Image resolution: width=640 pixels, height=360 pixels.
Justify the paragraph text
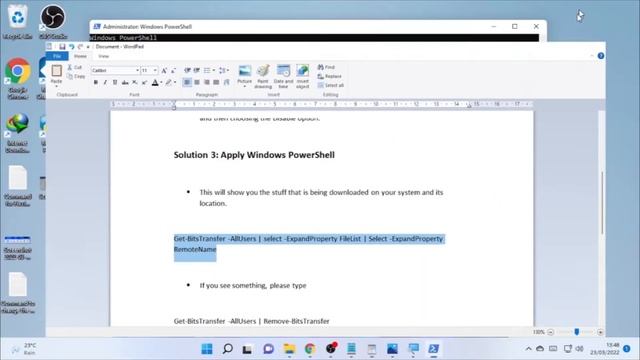[216, 82]
